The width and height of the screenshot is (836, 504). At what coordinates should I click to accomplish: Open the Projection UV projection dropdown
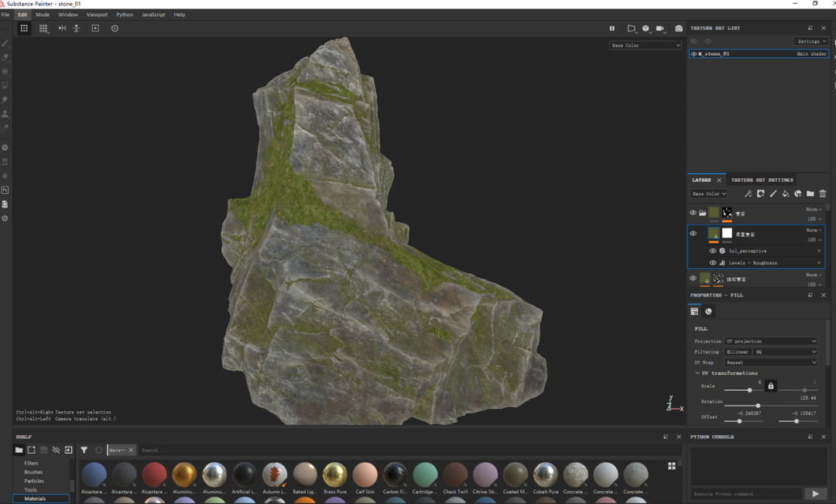(x=771, y=341)
